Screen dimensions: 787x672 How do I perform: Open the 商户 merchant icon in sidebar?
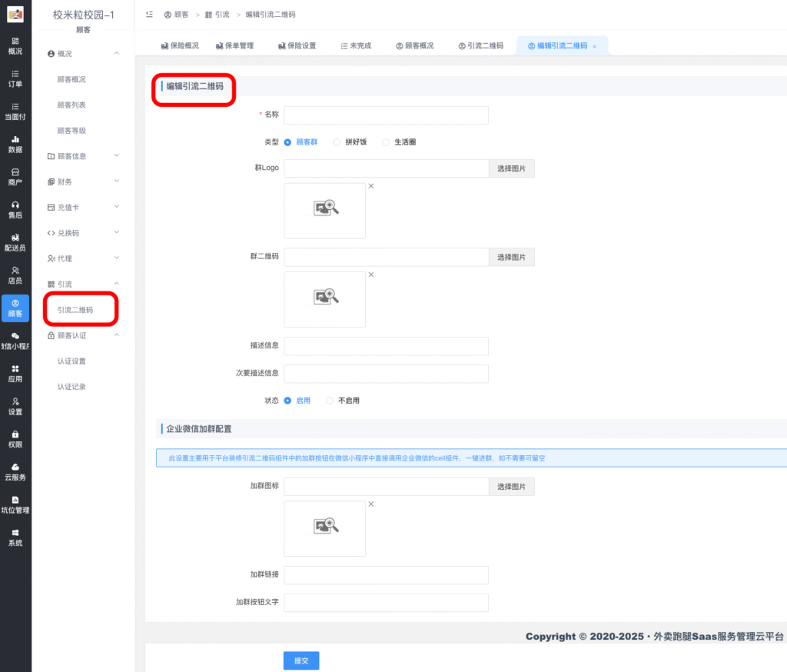15,177
